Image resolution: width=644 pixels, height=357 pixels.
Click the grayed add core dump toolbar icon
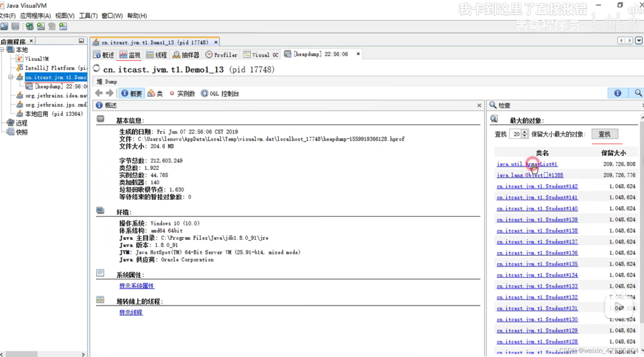[52, 26]
